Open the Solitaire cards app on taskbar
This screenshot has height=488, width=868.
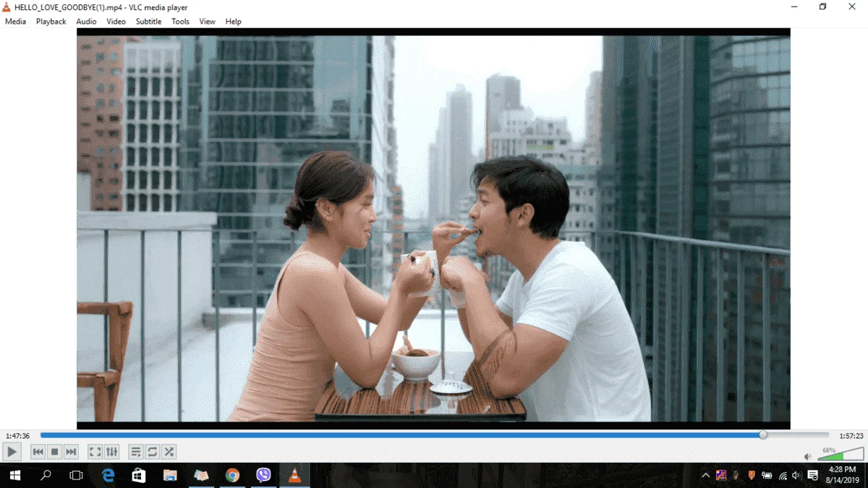click(201, 476)
